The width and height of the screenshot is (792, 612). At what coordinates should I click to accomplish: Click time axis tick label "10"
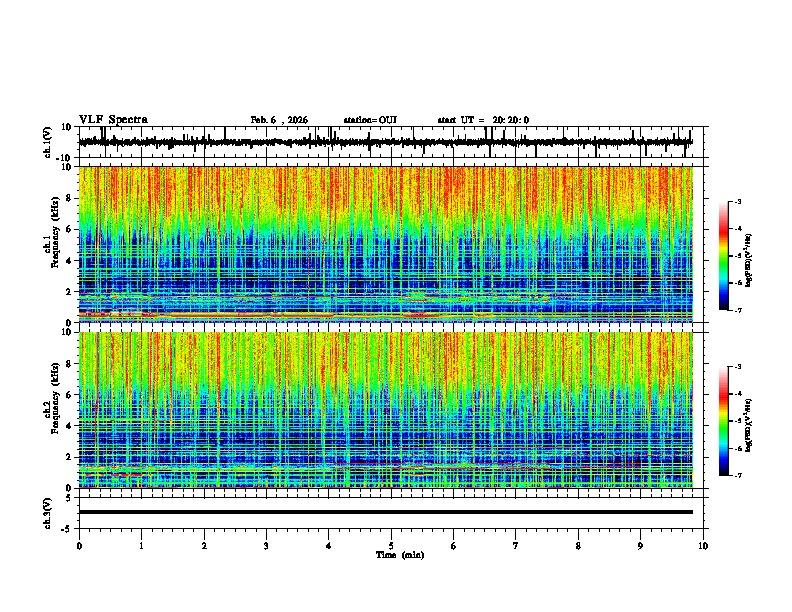pyautogui.click(x=703, y=546)
